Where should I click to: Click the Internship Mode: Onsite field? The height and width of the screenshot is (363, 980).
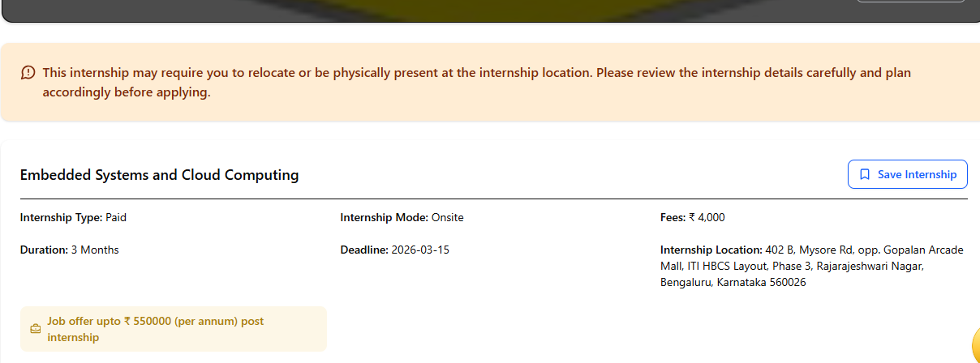(402, 217)
